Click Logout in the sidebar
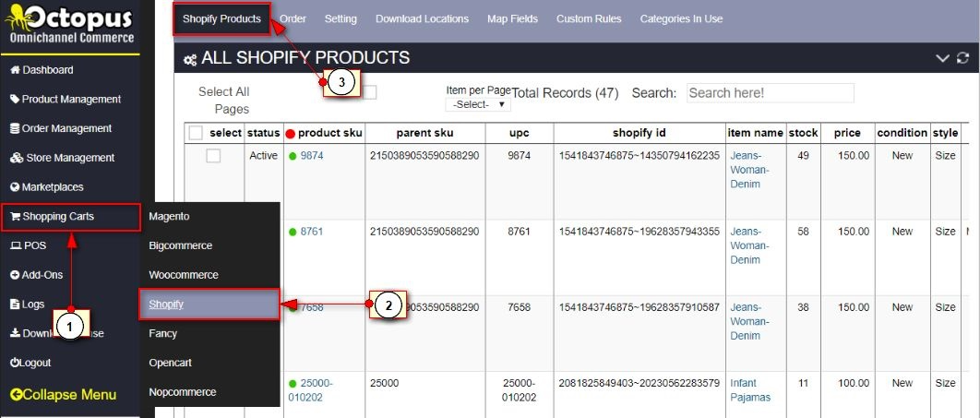The height and width of the screenshot is (418, 980). click(x=30, y=363)
